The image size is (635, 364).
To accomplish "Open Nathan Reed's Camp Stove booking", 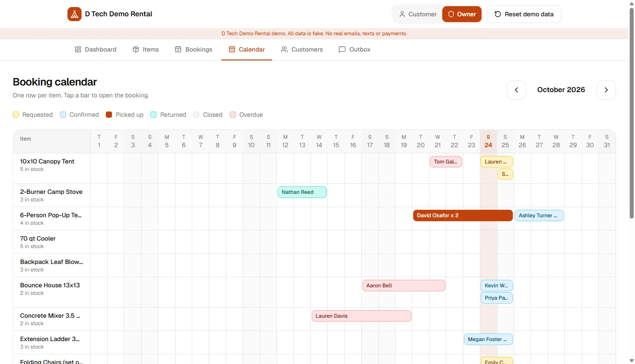I will 302,192.
